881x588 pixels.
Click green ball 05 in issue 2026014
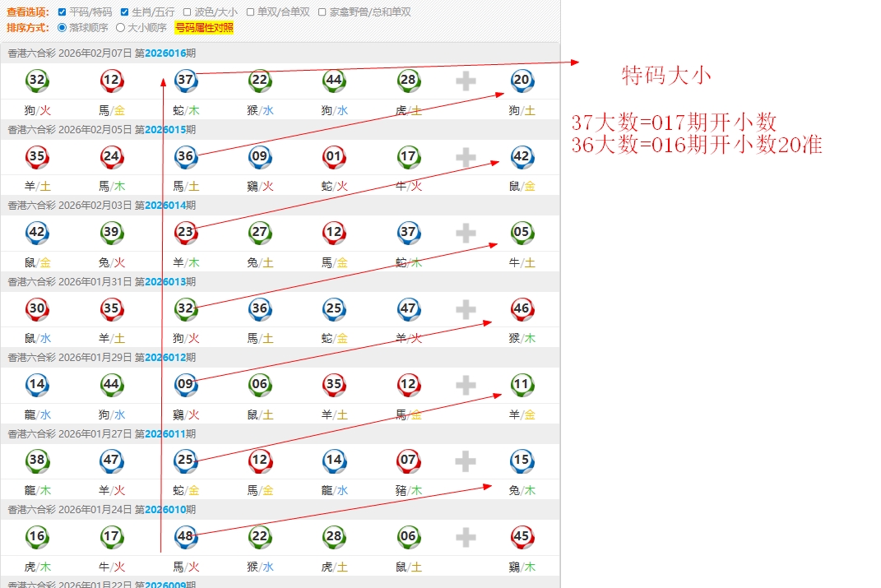coord(522,233)
